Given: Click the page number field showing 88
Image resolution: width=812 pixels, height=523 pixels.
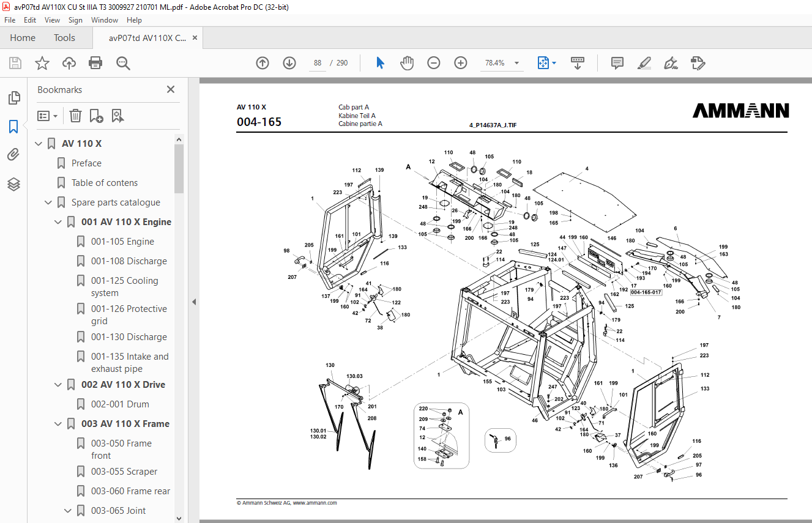Looking at the screenshot, I should 317,63.
